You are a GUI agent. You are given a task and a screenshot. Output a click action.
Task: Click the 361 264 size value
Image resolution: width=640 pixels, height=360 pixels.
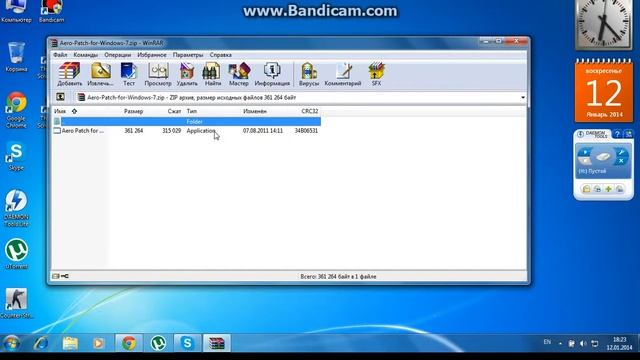click(x=133, y=131)
